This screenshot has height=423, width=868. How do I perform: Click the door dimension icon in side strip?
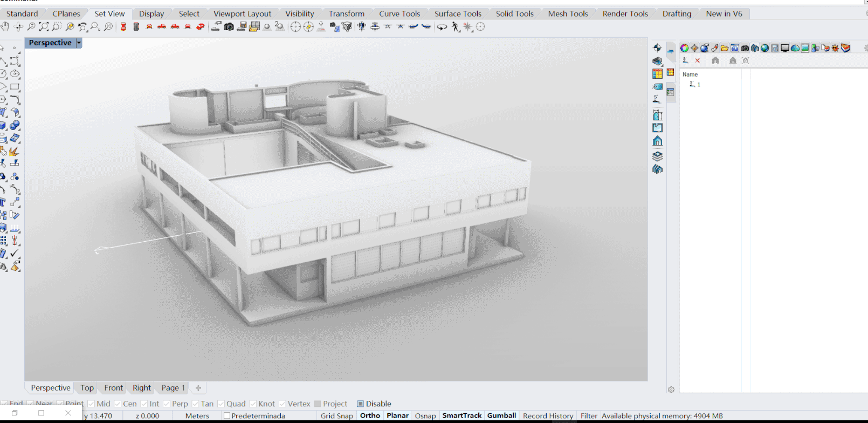[657, 115]
